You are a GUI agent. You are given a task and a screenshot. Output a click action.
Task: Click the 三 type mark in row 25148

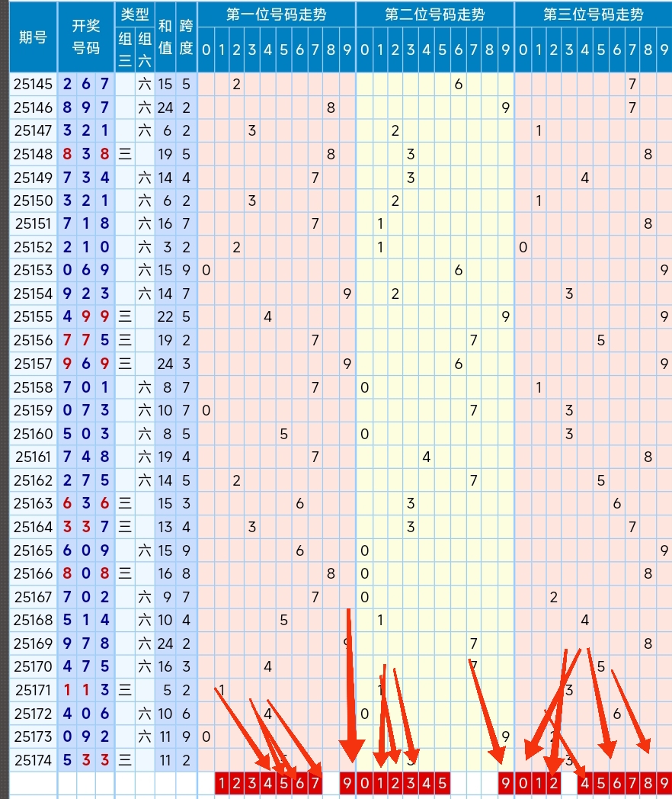[x=125, y=154]
